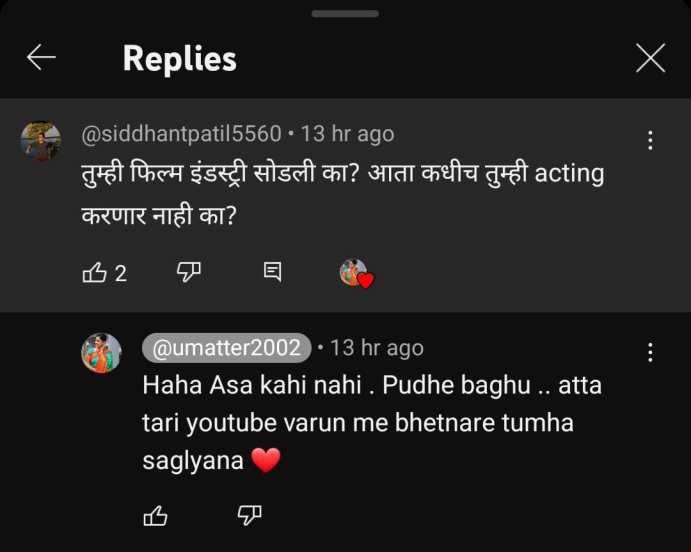Dislike siddhantpatil5560's comment
The height and width of the screenshot is (552, 691).
coord(189,272)
